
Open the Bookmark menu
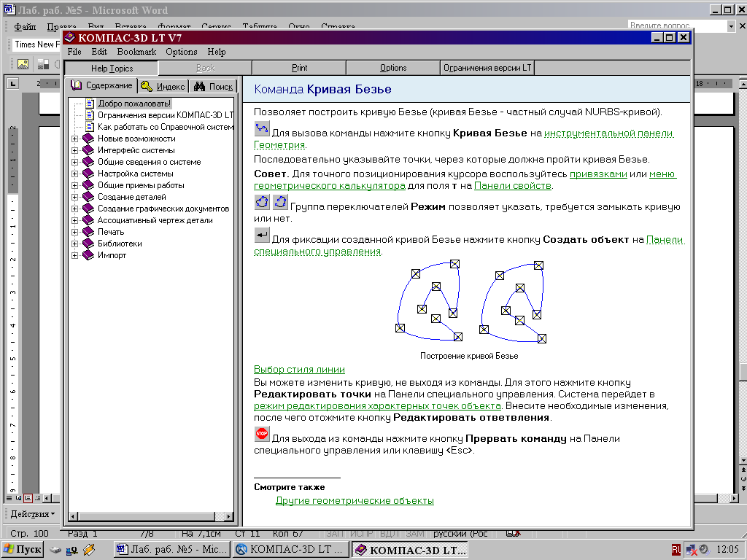point(136,52)
